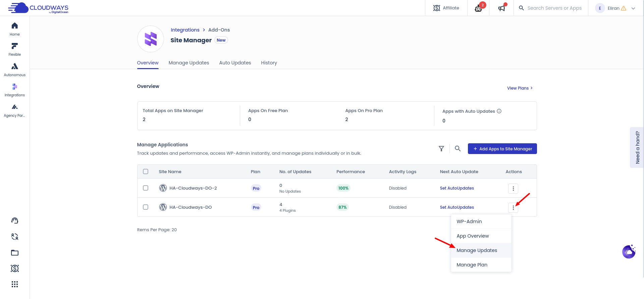Click the WordPress icon for HA-Cloudways-DO-2
The image size is (644, 299).
(x=163, y=188)
